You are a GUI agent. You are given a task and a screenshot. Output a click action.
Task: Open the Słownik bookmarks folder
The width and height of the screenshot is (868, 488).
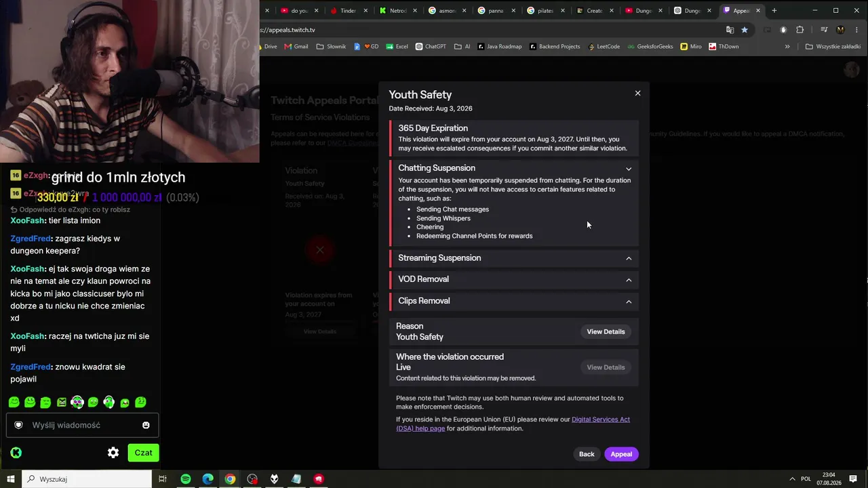[x=331, y=47]
